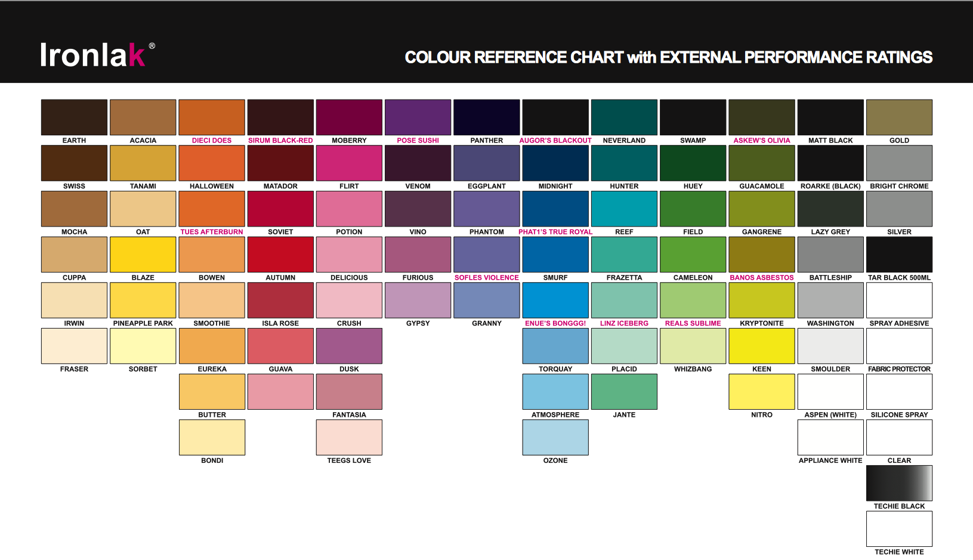Pick the BLAZE yellow swatch
The height and width of the screenshot is (560, 973).
[x=143, y=255]
